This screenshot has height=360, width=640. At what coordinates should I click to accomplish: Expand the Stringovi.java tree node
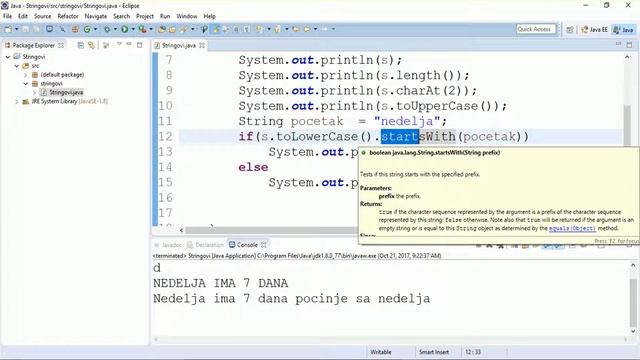[x=34, y=93]
